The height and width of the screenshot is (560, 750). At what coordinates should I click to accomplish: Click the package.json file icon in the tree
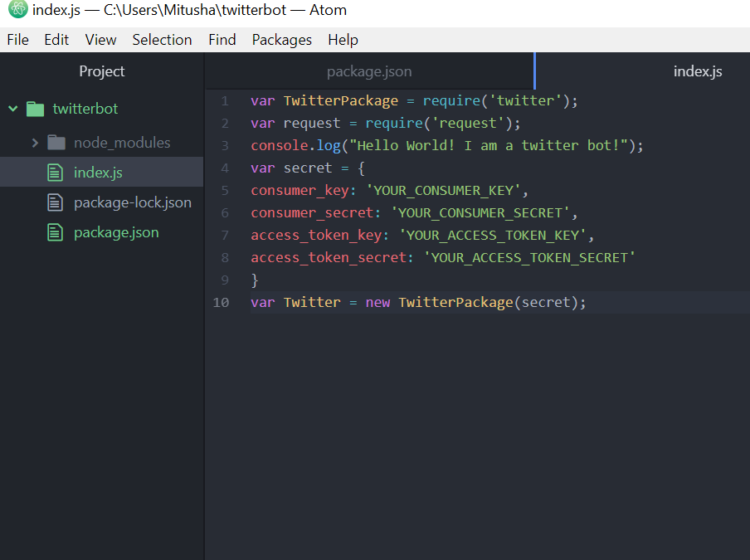pyautogui.click(x=55, y=233)
